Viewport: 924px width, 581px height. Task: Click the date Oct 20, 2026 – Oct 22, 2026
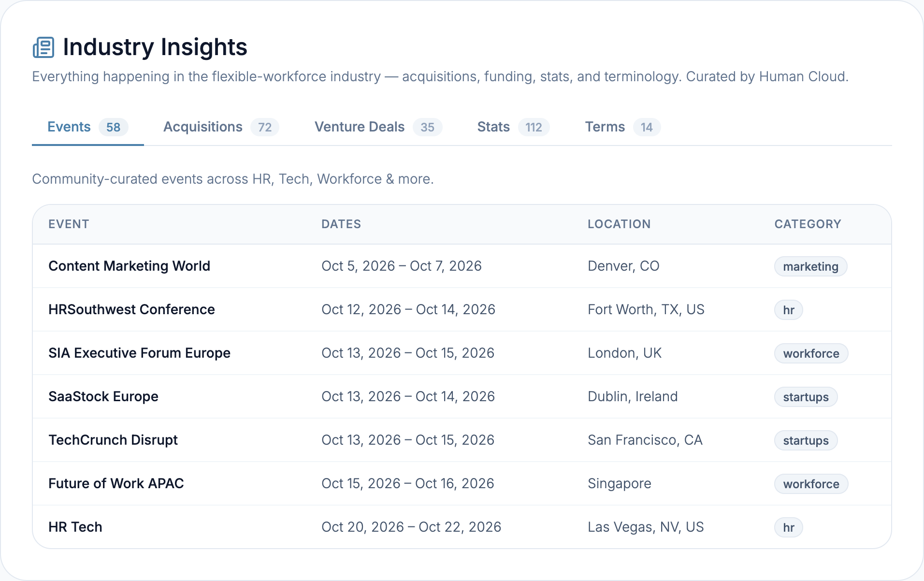(411, 527)
